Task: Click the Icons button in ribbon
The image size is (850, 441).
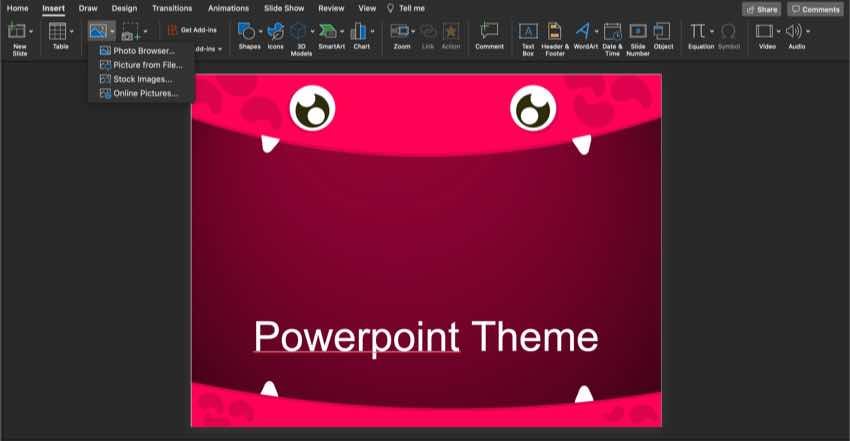Action: [275, 31]
